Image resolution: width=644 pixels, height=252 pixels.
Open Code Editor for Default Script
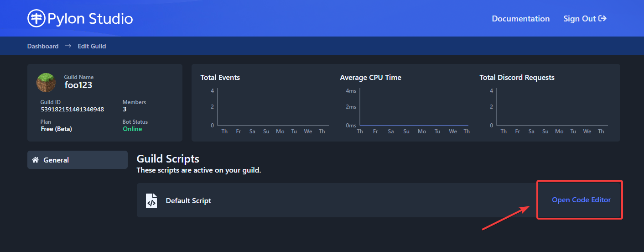(x=581, y=200)
